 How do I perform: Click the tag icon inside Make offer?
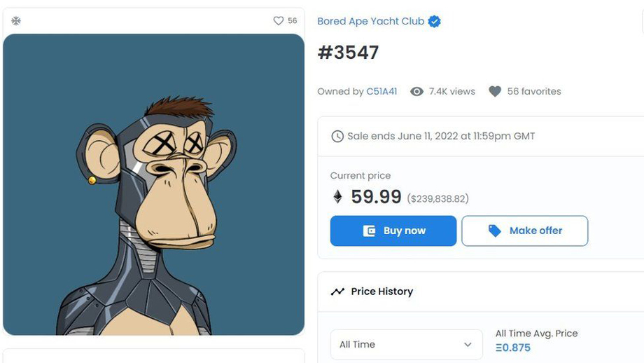(495, 231)
